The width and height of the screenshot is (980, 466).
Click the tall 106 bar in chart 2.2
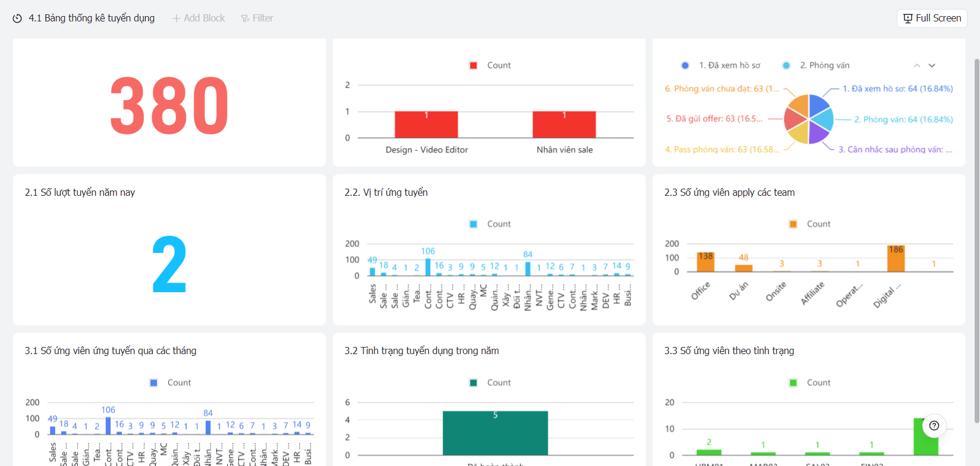[x=428, y=267]
